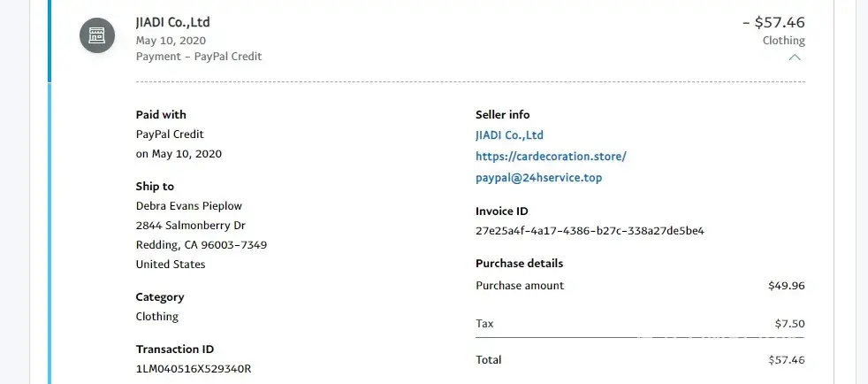
Task: Click the Debra Evans Pieplow recipient name
Action: click(189, 206)
